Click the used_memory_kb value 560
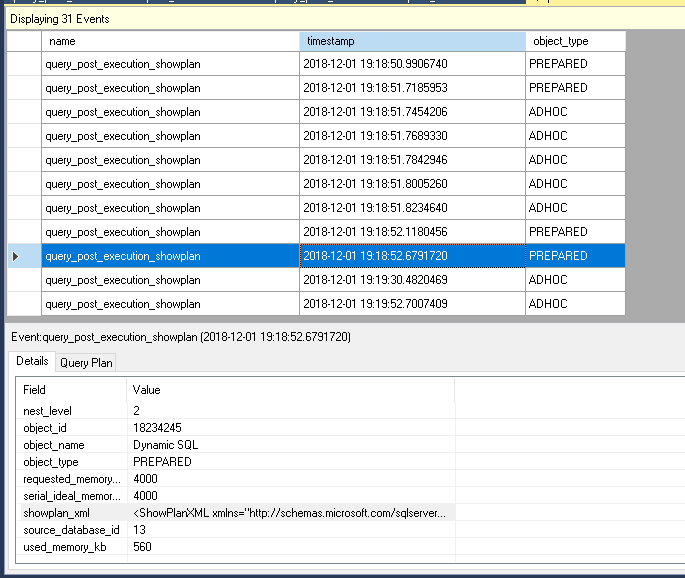 143,546
